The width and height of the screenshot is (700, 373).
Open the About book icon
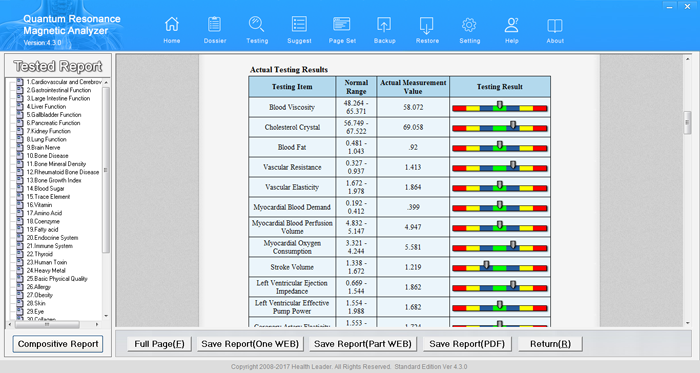coord(555,30)
